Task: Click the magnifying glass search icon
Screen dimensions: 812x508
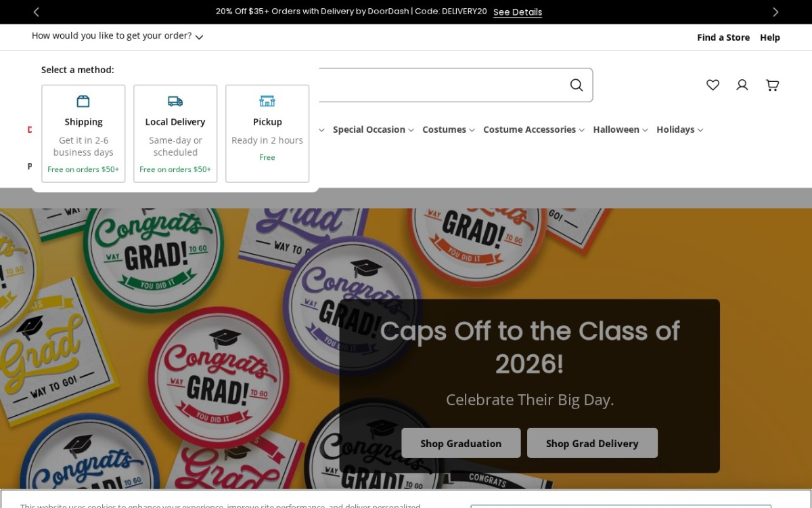Action: 577,85
